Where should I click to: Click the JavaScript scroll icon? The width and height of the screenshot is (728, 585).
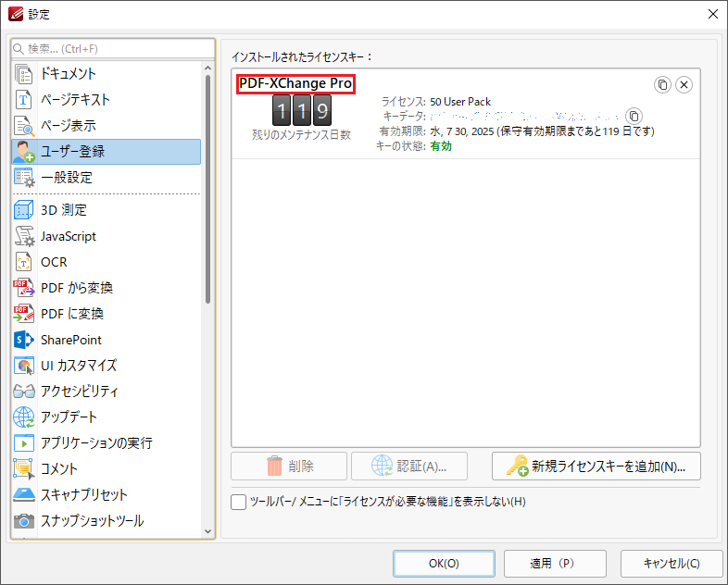[x=24, y=236]
